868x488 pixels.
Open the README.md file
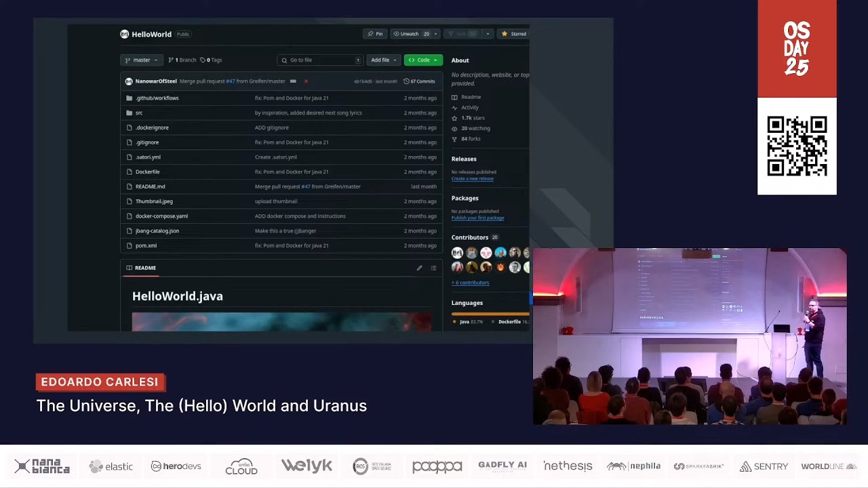(x=150, y=186)
